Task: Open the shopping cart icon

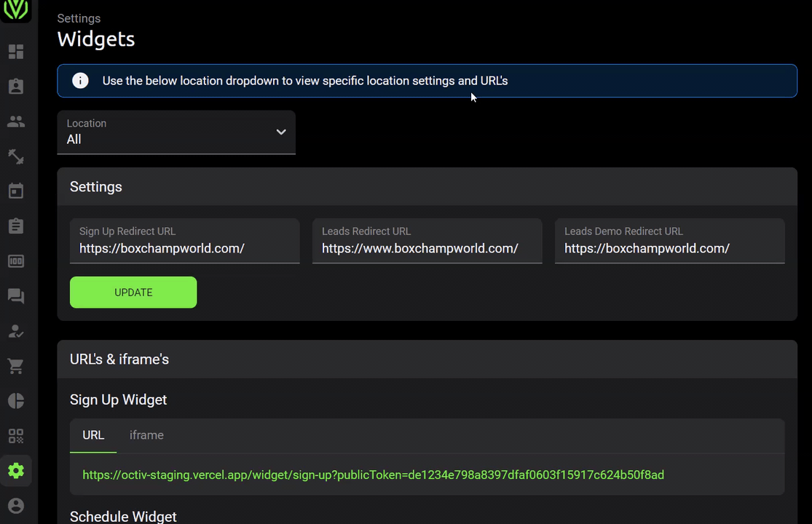Action: click(16, 366)
